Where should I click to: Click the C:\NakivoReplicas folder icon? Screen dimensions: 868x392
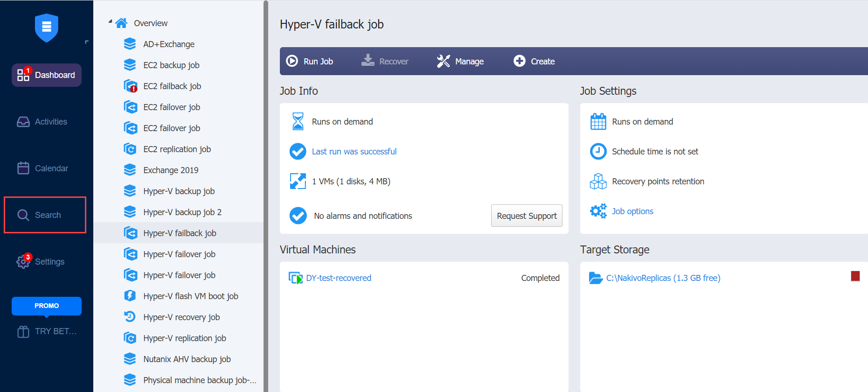(x=596, y=278)
